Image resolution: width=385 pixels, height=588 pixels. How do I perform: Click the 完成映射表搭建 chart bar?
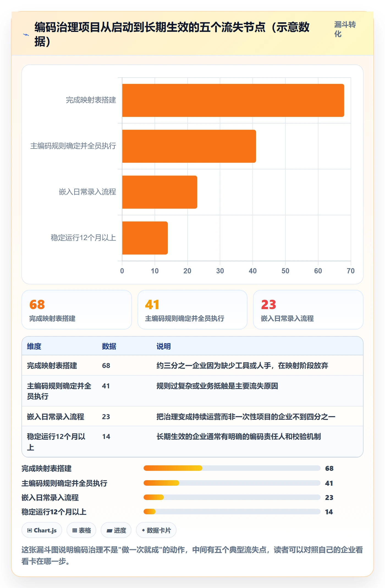click(233, 100)
